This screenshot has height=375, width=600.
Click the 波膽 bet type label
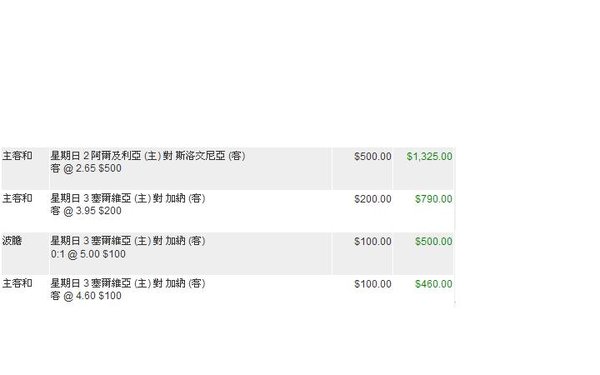coord(12,241)
